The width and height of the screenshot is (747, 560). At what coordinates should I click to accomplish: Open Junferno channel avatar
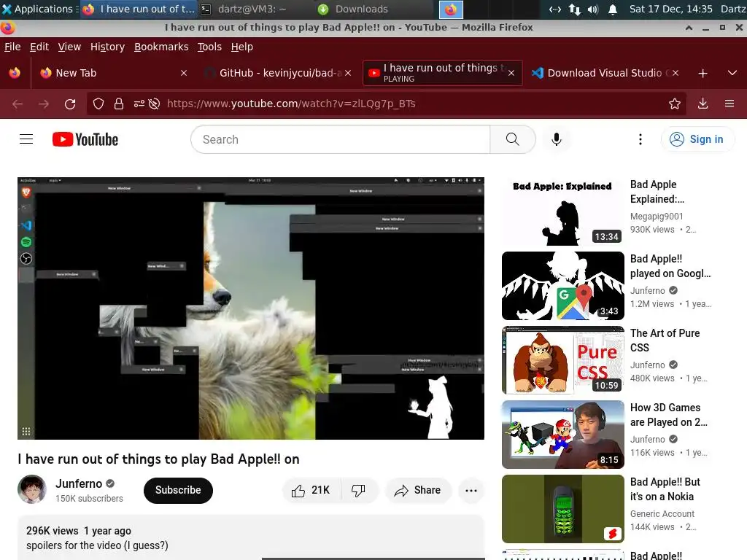(x=32, y=489)
